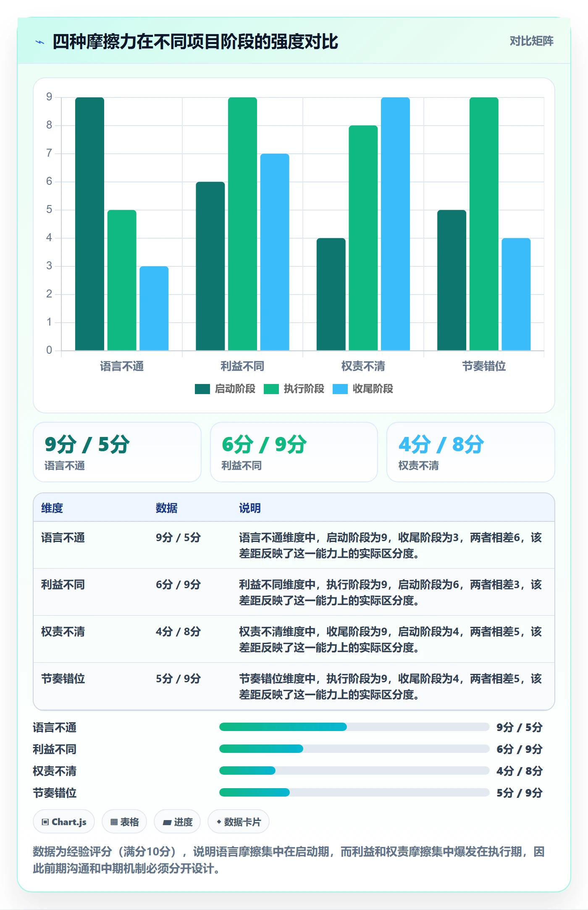Click the 节奏错位 progress bar
This screenshot has width=588, height=910.
click(354, 793)
